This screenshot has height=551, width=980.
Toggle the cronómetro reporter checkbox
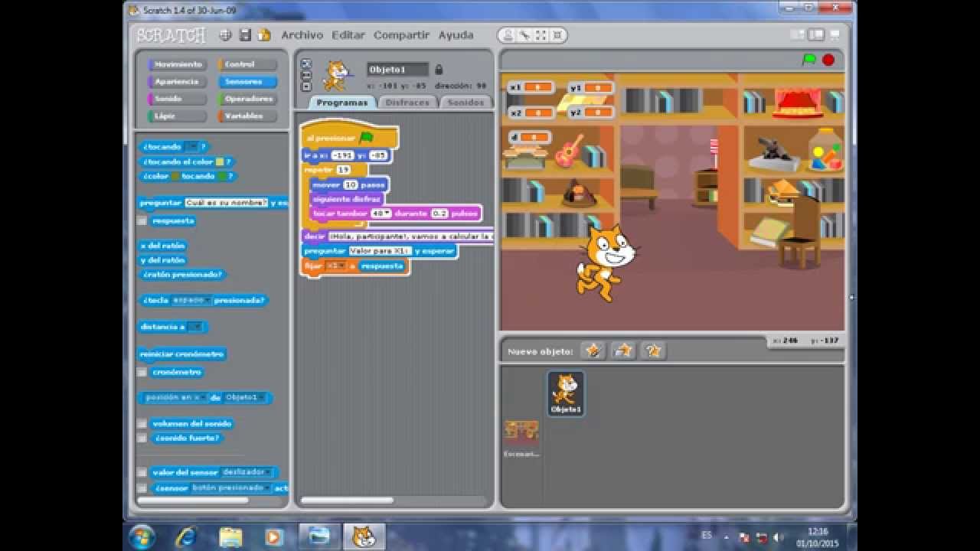click(142, 372)
